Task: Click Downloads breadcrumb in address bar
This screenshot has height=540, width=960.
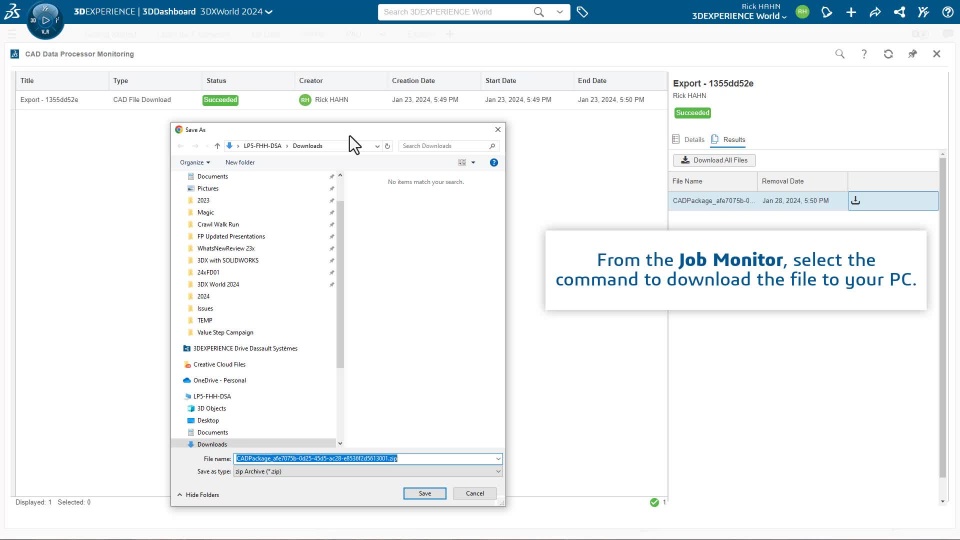Action: coord(307,146)
